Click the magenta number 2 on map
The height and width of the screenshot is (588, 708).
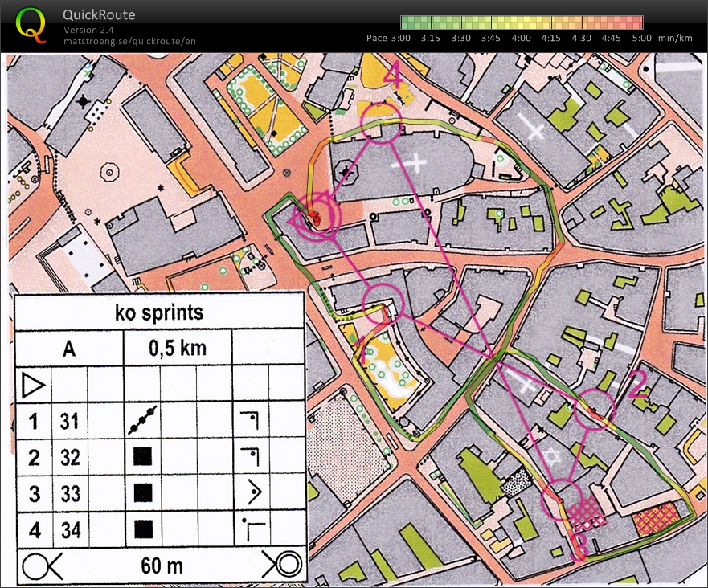[638, 386]
